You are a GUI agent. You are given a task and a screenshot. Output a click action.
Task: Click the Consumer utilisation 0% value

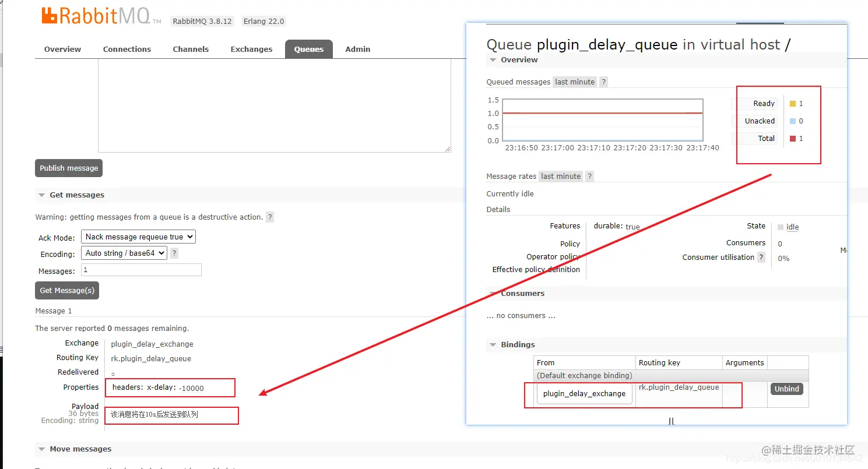pyautogui.click(x=783, y=258)
